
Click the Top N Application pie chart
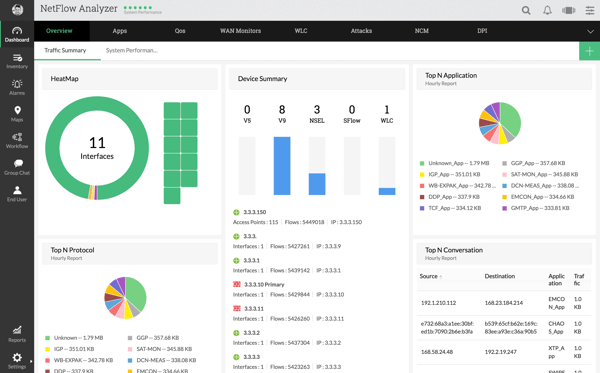(x=500, y=123)
